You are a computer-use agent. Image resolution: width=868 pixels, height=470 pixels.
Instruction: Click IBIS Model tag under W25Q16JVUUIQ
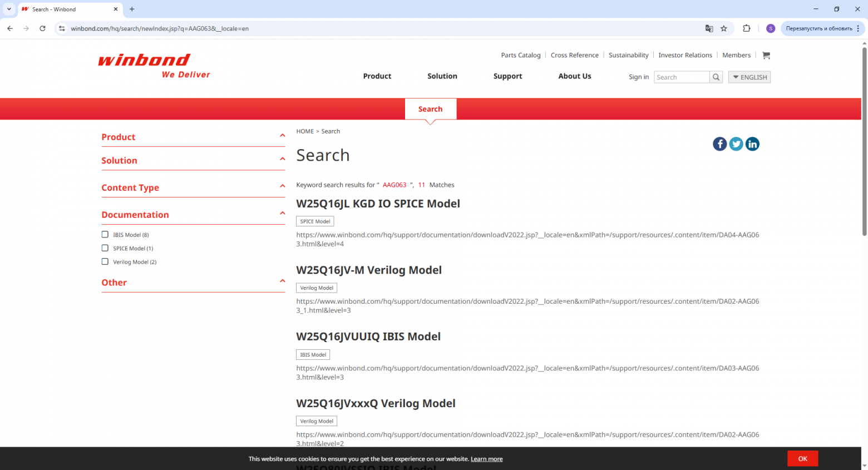[x=313, y=355]
